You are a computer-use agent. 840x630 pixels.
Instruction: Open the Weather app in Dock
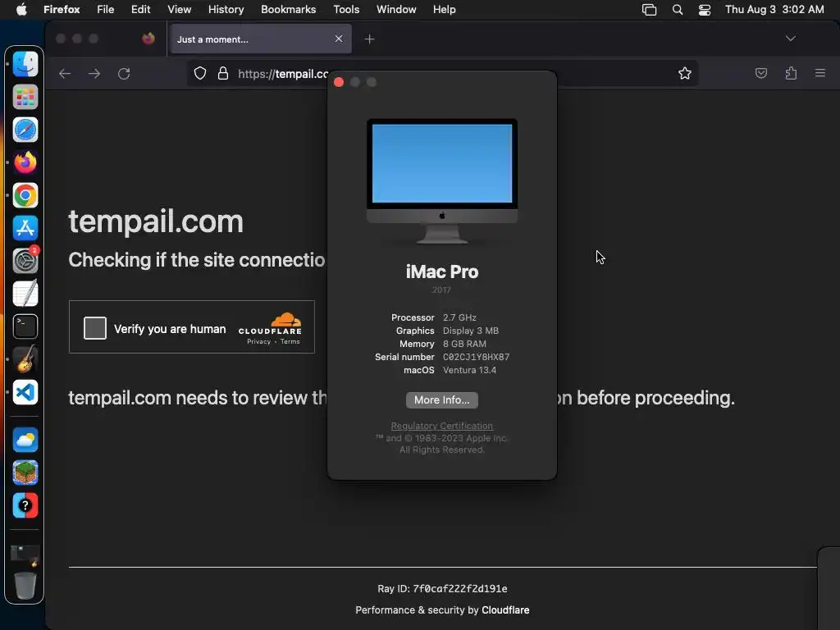25,440
